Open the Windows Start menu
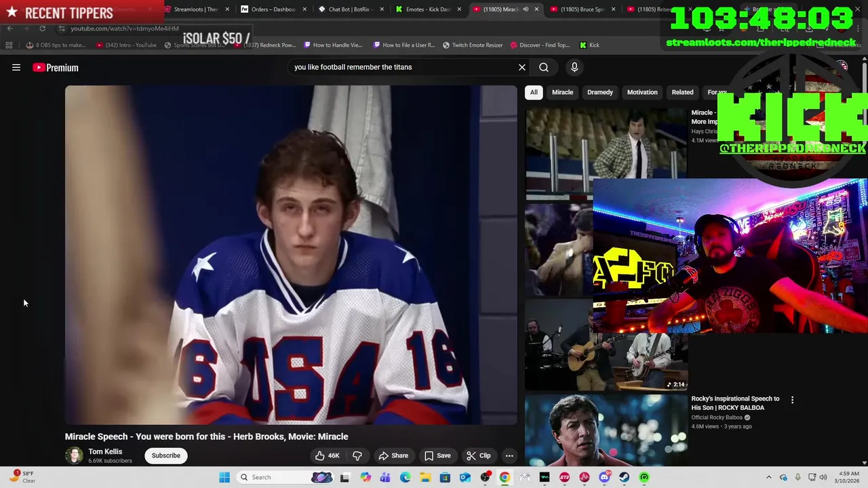868x488 pixels. tap(224, 477)
